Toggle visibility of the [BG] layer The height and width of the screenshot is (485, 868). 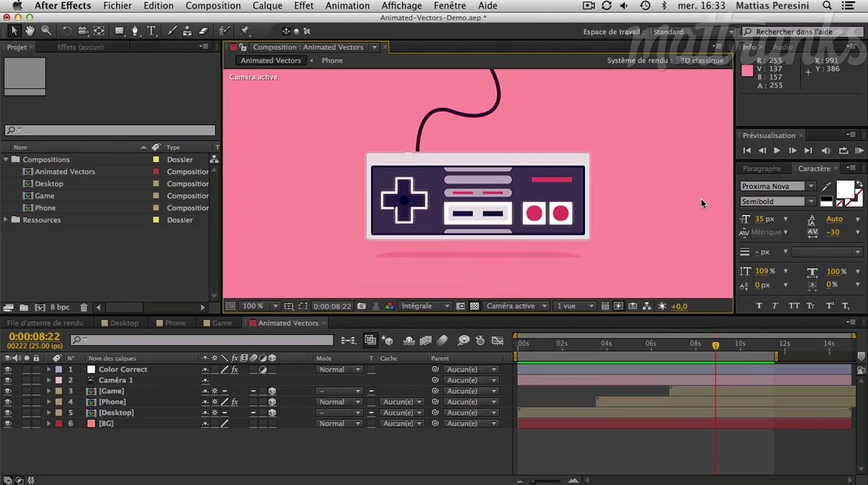pos(8,424)
